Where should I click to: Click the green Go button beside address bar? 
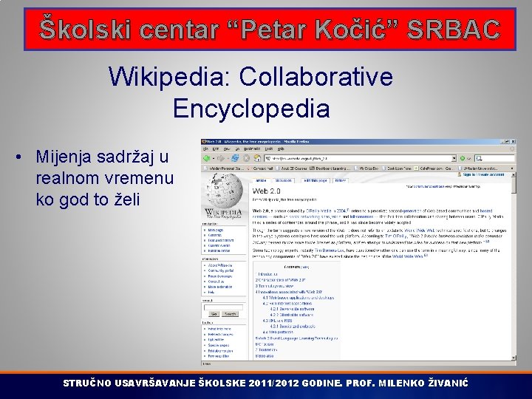point(462,158)
